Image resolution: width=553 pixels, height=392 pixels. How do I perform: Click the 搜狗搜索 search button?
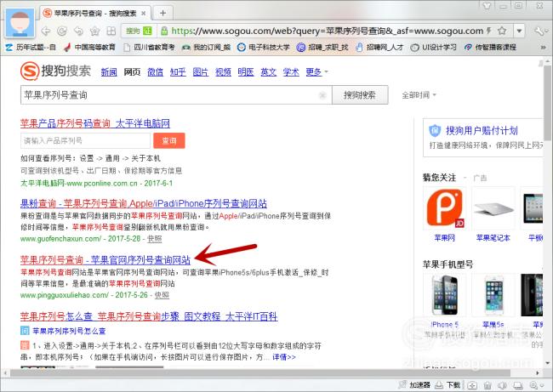coord(360,95)
